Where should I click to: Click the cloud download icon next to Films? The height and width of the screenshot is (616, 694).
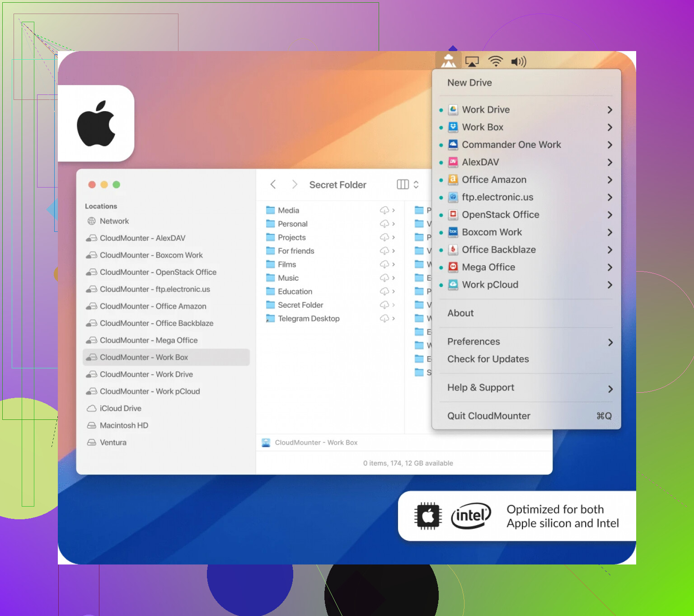(385, 264)
